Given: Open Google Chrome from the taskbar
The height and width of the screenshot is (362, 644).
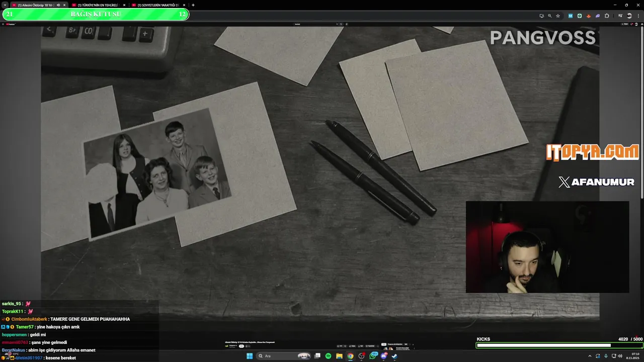Looking at the screenshot, I should coord(351,356).
